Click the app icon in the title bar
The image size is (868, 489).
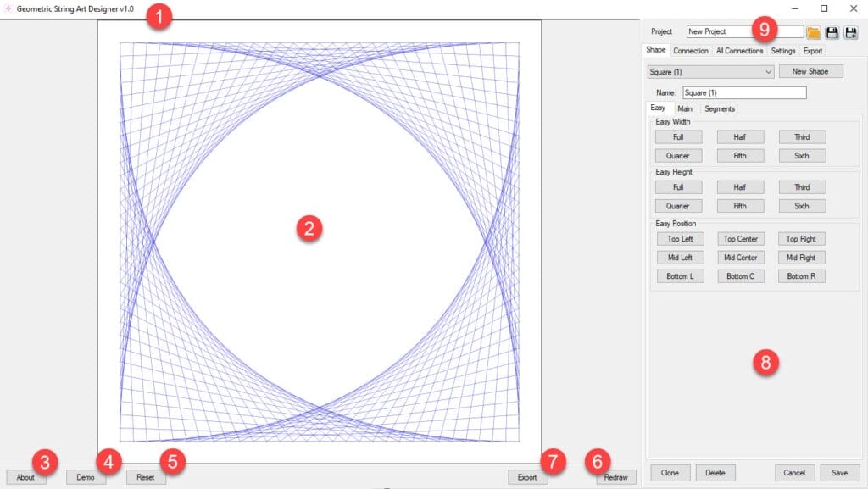8,8
